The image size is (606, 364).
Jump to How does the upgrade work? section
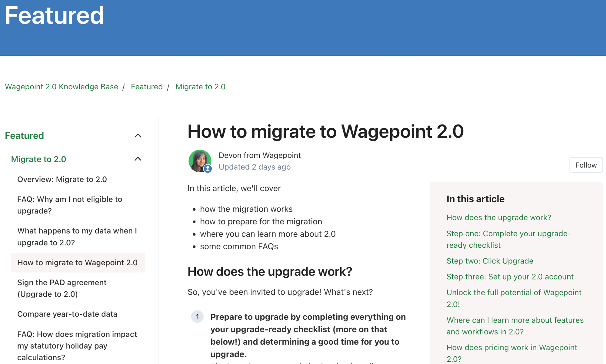click(499, 217)
